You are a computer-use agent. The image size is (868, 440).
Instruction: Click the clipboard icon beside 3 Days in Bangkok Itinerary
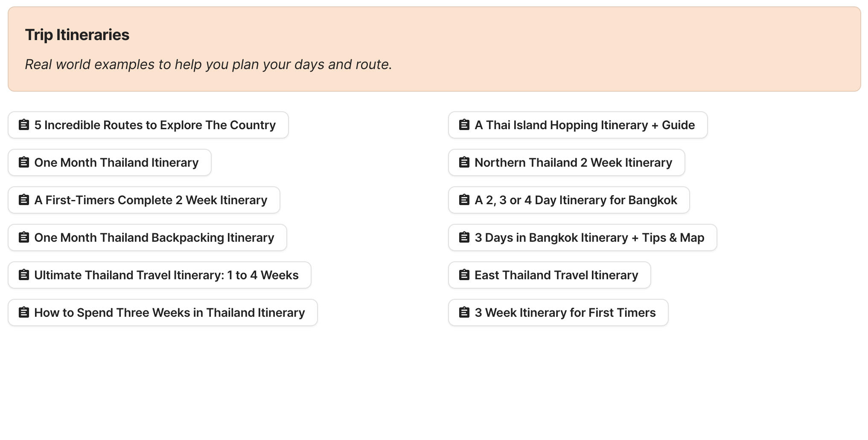pyautogui.click(x=464, y=237)
